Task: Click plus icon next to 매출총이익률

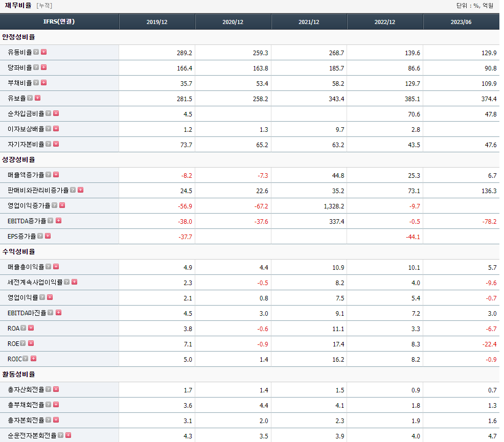Action: point(56,267)
